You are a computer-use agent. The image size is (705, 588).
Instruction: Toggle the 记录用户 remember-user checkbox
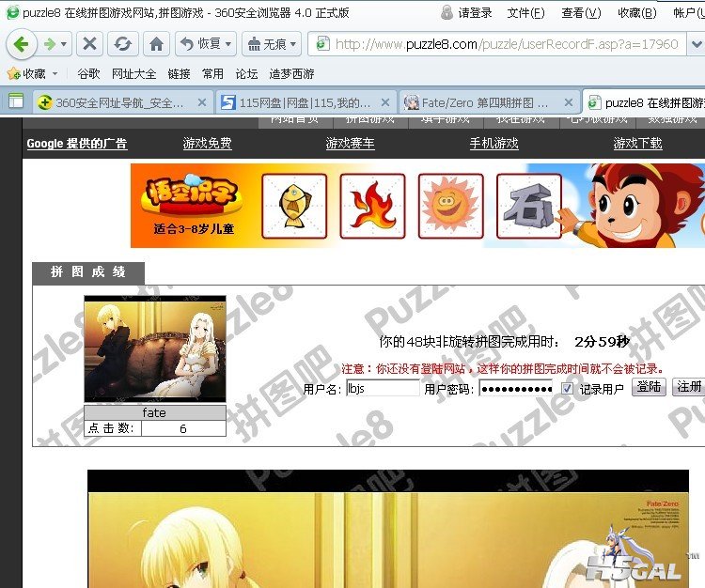[x=567, y=388]
